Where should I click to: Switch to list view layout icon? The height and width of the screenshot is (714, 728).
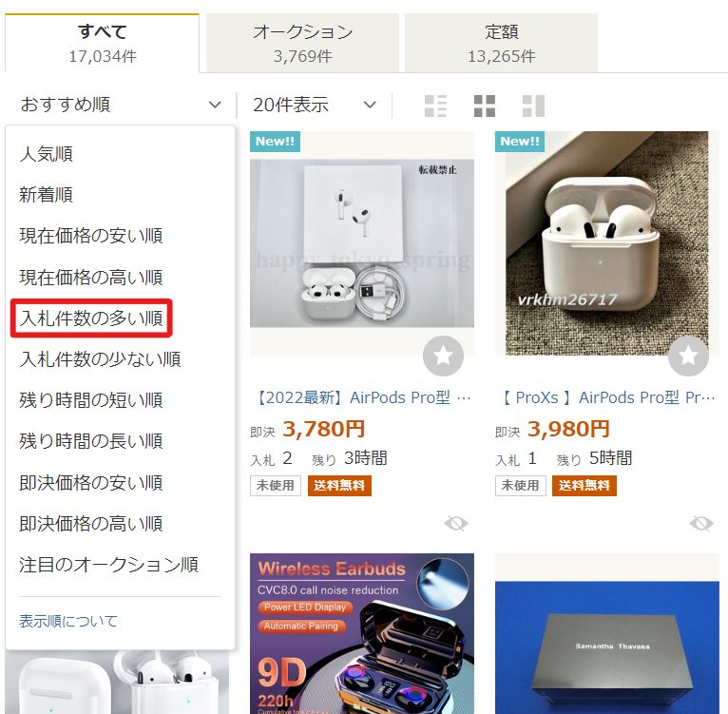[435, 106]
